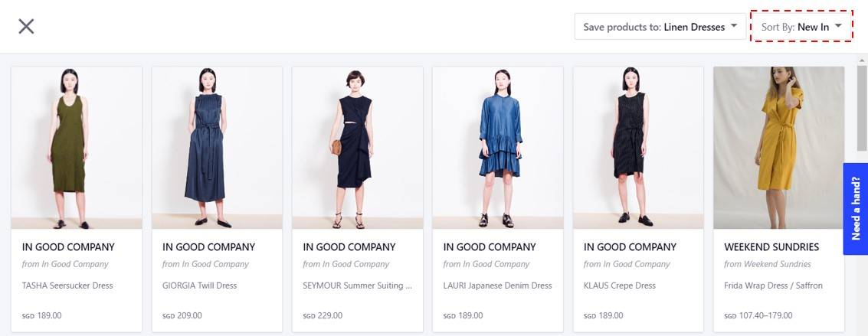Click the Frida Wrap Dress / Saffron title
Screen dimensions: 868x336
(x=773, y=285)
